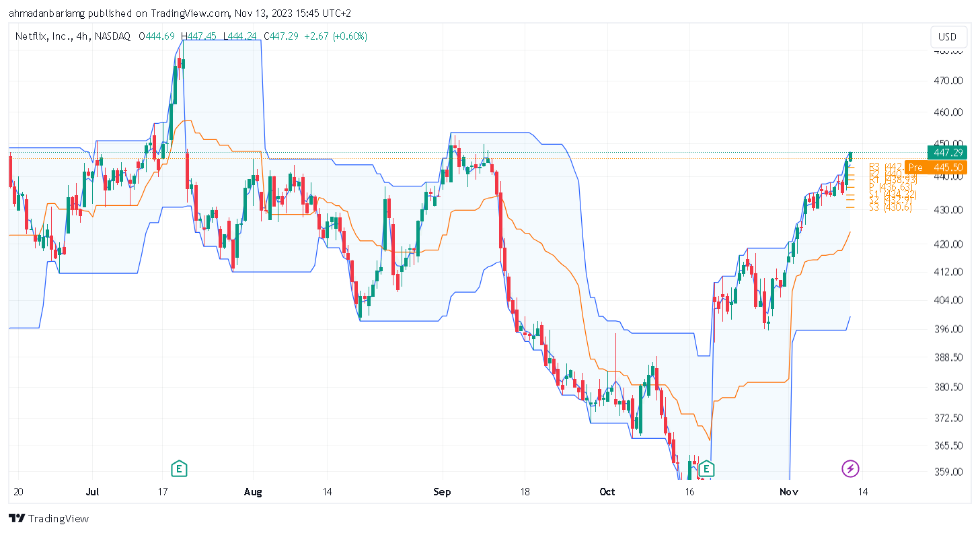The image size is (980, 533).
Task: Click the orange Pre 445.50 price label
Action: pos(936,168)
